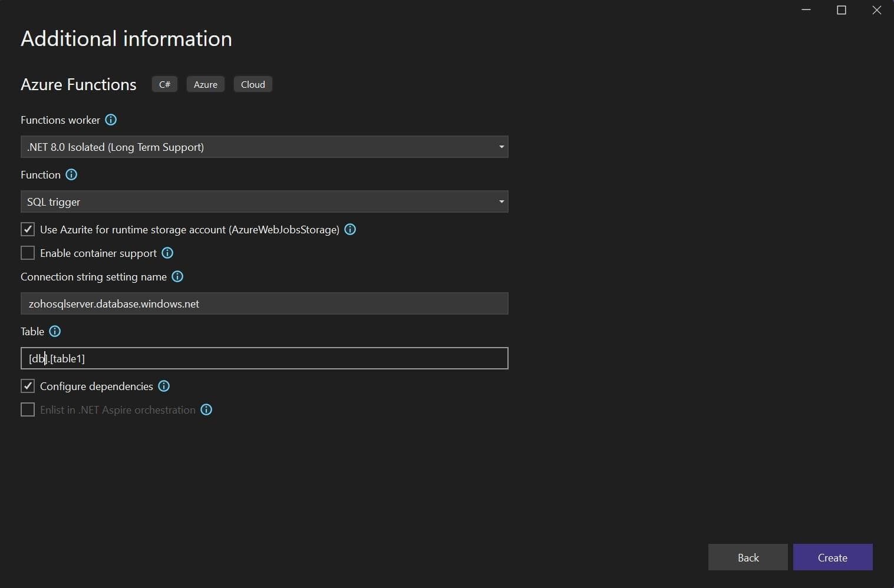Click the Back button

pyautogui.click(x=747, y=557)
